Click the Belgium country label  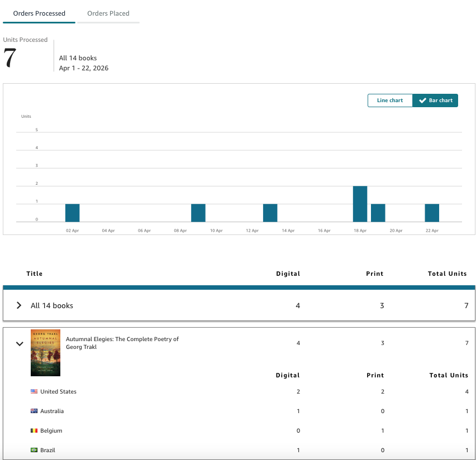[51, 430]
